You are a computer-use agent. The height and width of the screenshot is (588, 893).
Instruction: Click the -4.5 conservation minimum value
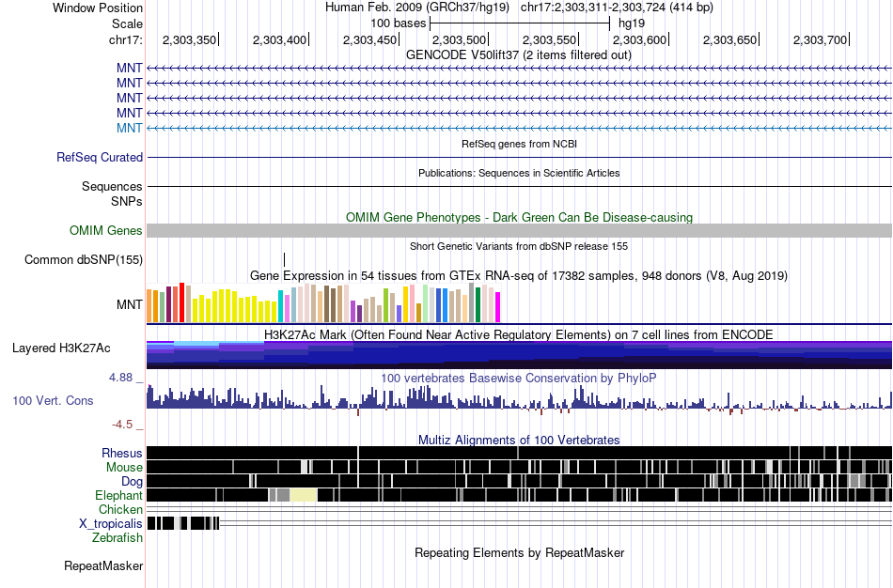(122, 425)
